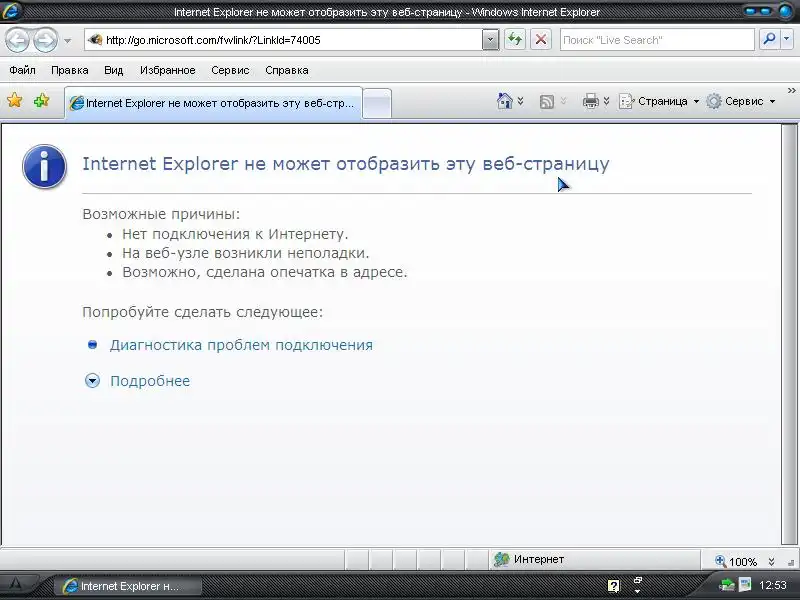Open the Файл menu
Viewport: 800px width, 600px height.
coord(22,70)
